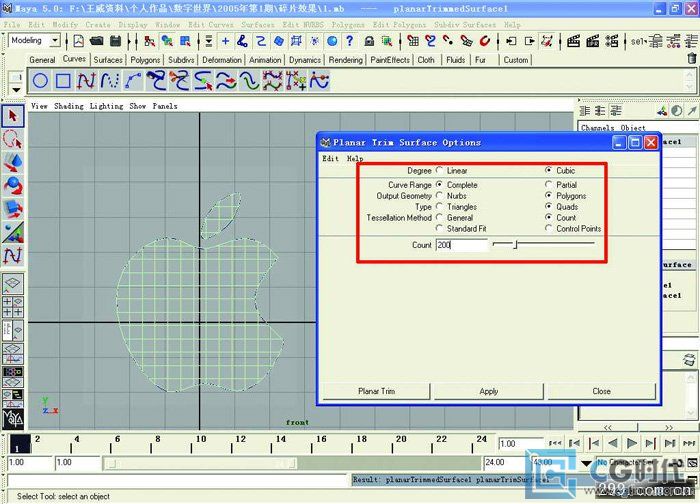Click the Close button in options dialog
Viewport: 700px width, 504px height.
pos(601,391)
